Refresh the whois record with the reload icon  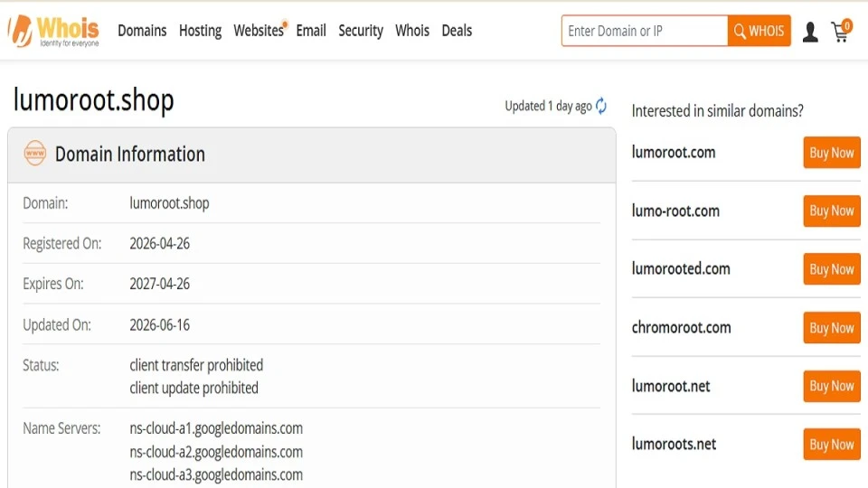601,106
